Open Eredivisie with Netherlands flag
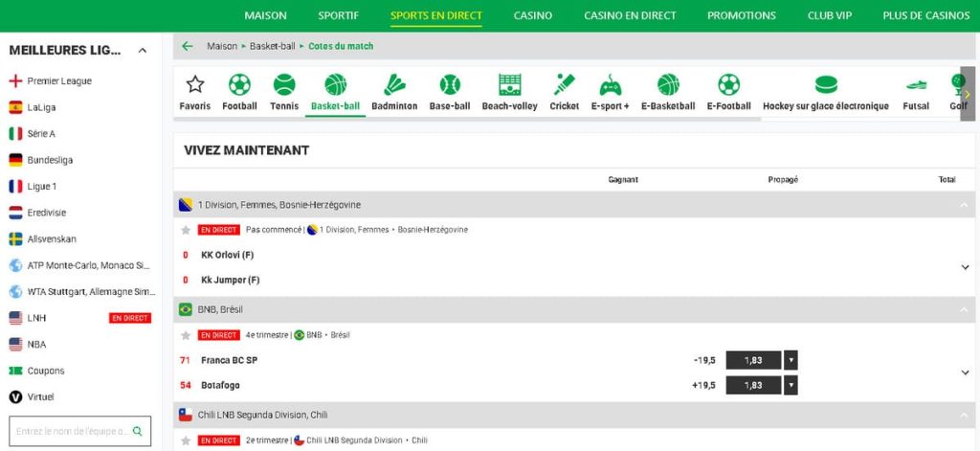Screen dimensions: 980x451 37,212
